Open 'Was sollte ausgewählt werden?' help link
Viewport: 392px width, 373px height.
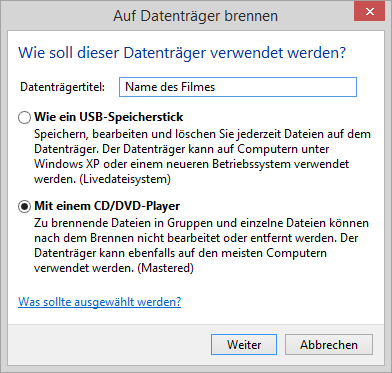(100, 302)
